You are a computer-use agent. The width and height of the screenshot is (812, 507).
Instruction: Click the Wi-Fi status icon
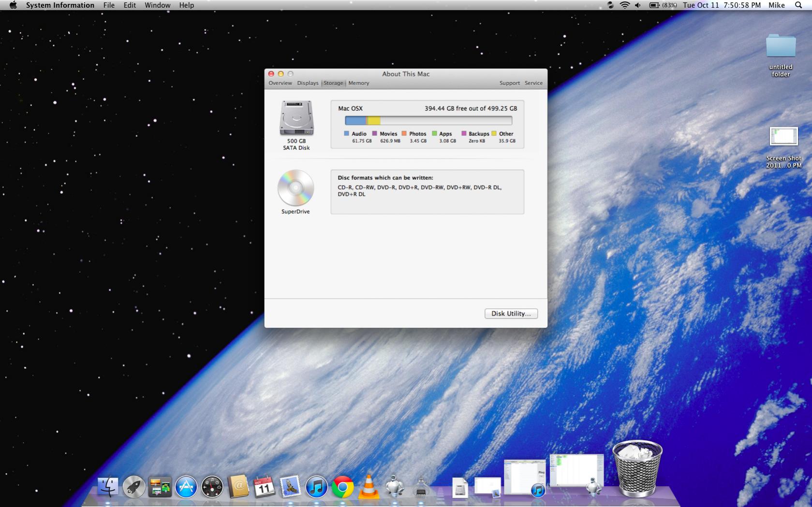click(x=625, y=5)
